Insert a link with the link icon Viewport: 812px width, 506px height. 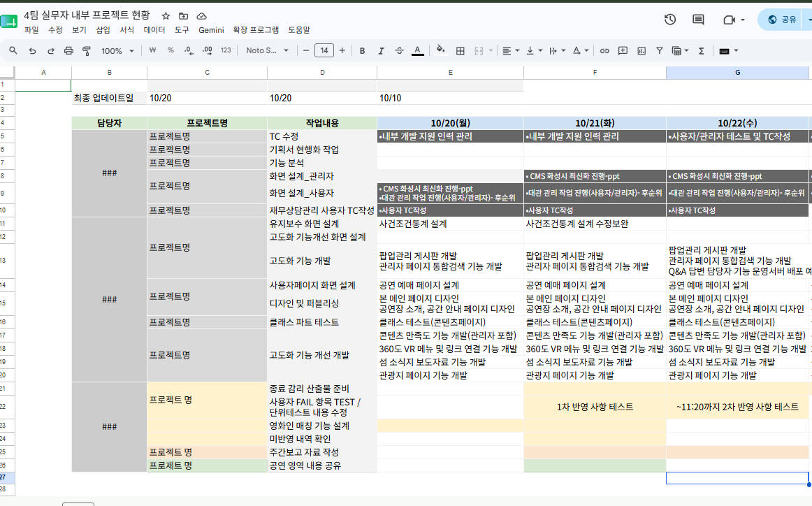coord(604,51)
